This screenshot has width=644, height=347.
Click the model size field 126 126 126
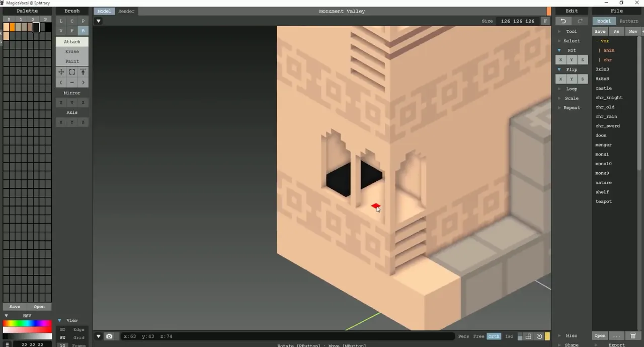pyautogui.click(x=517, y=21)
